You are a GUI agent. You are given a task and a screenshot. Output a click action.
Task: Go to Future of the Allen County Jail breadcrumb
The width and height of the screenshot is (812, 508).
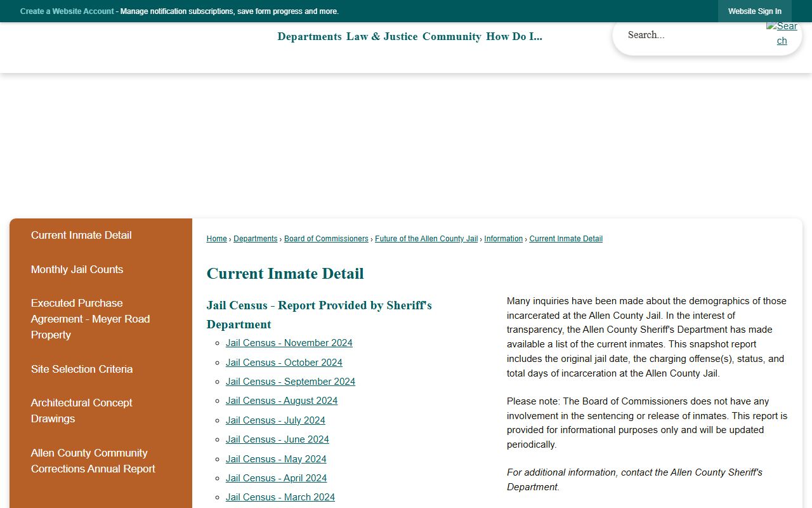pyautogui.click(x=426, y=239)
